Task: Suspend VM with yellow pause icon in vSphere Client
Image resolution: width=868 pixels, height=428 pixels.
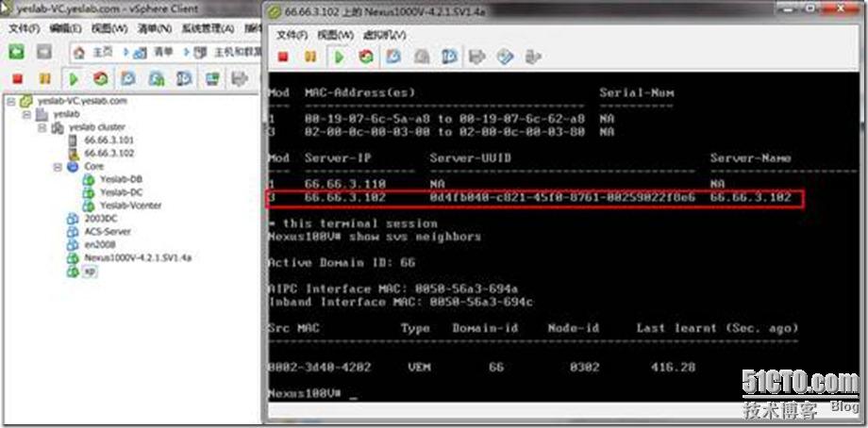Action: click(x=45, y=79)
